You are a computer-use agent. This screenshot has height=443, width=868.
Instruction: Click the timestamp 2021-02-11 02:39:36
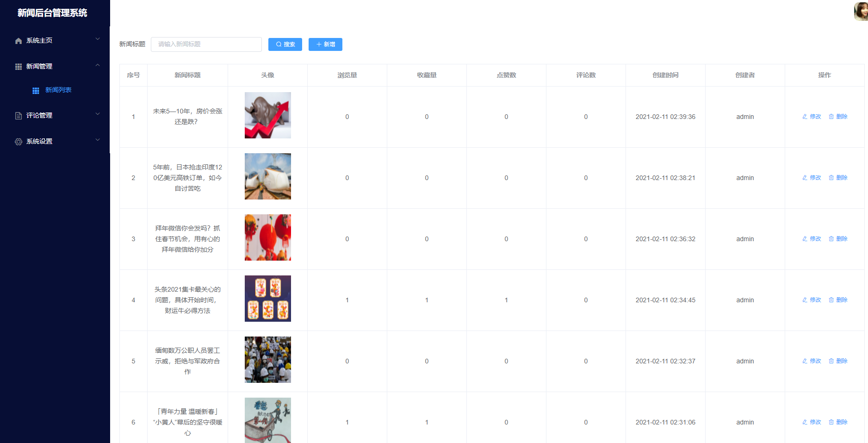coord(665,117)
